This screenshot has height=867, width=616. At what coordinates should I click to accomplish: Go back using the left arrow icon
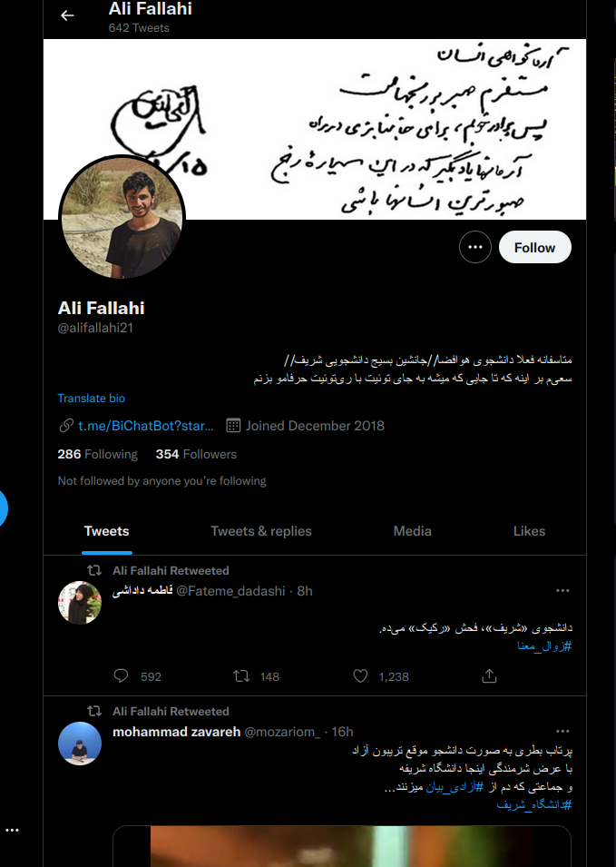tap(67, 15)
